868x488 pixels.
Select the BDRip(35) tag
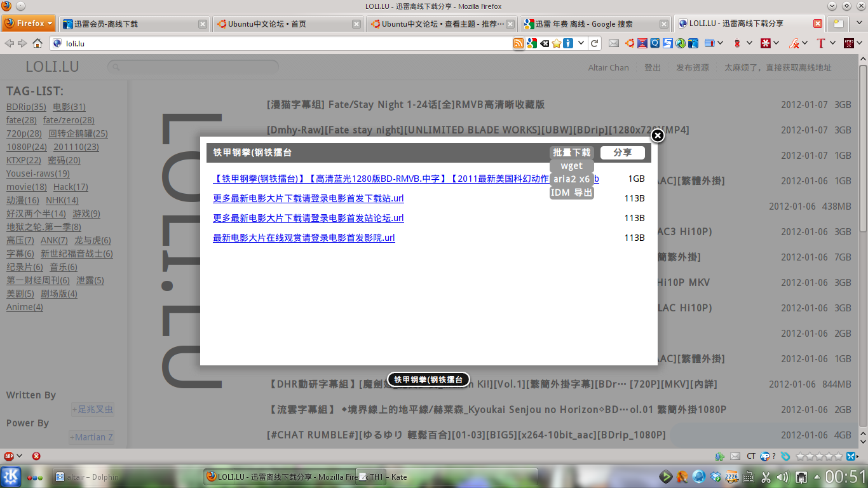point(26,107)
